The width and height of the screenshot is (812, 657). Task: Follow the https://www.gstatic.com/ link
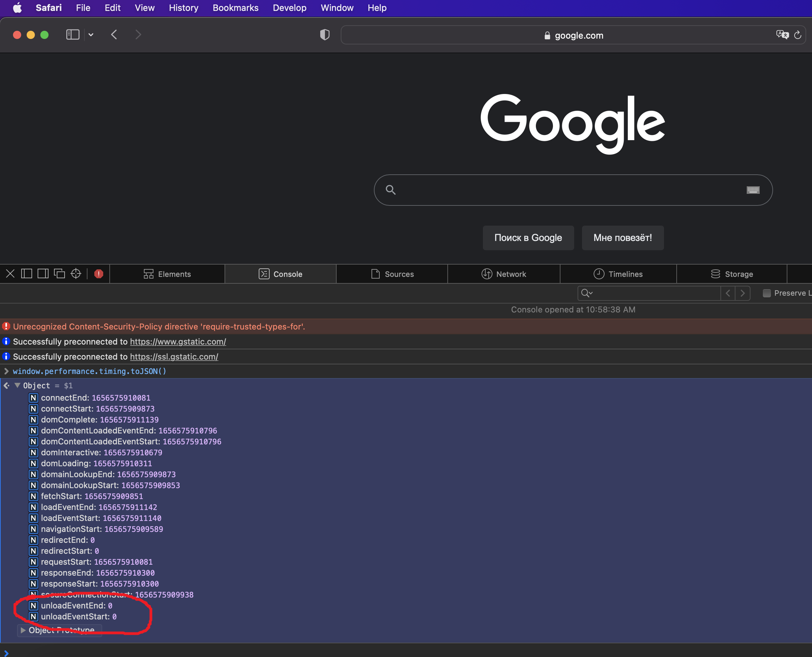coord(178,341)
